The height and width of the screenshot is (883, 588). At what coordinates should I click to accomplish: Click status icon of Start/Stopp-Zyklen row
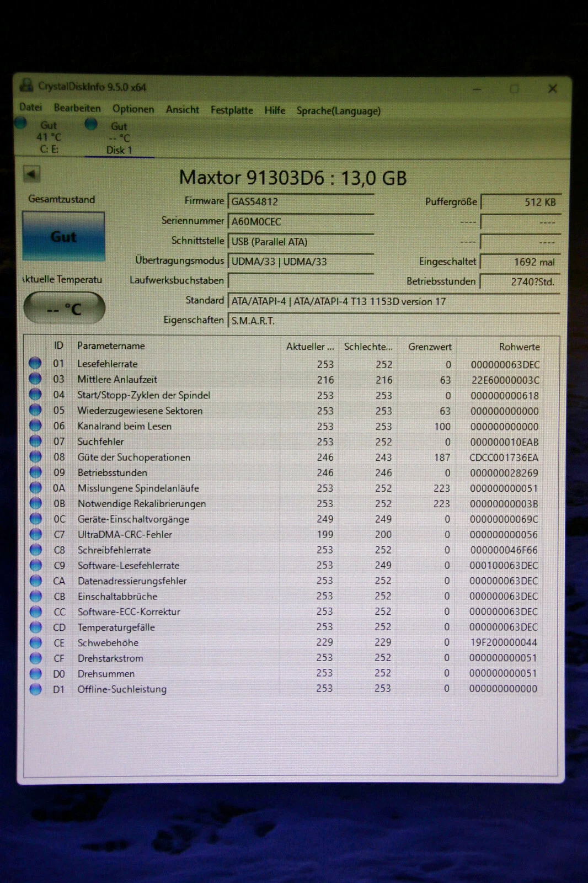(x=35, y=394)
